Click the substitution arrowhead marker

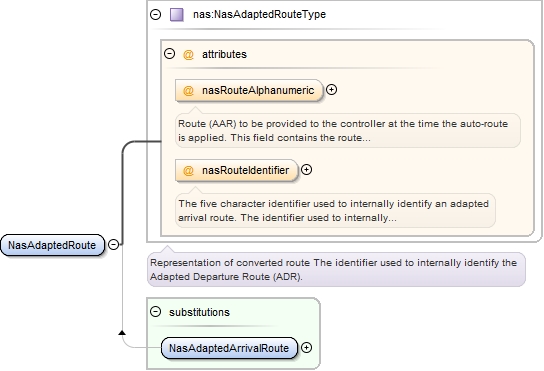(x=122, y=332)
